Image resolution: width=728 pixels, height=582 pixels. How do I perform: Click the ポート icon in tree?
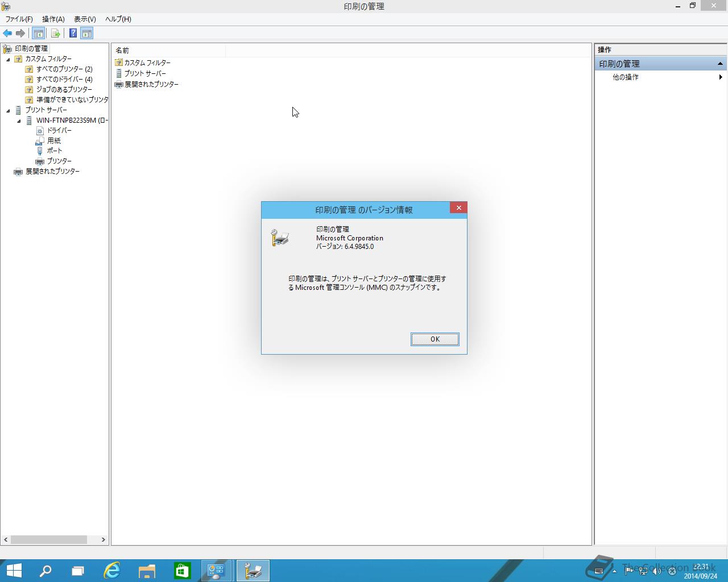[40, 151]
